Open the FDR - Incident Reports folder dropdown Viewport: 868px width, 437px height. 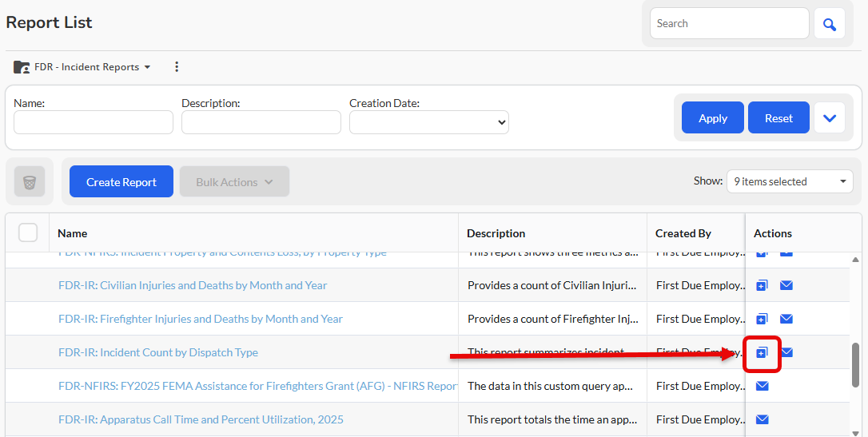pos(93,67)
